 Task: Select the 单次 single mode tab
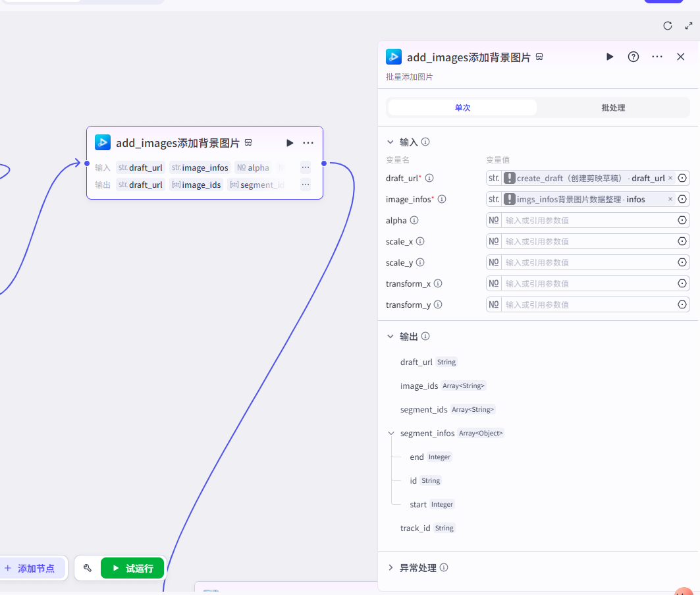click(x=462, y=107)
